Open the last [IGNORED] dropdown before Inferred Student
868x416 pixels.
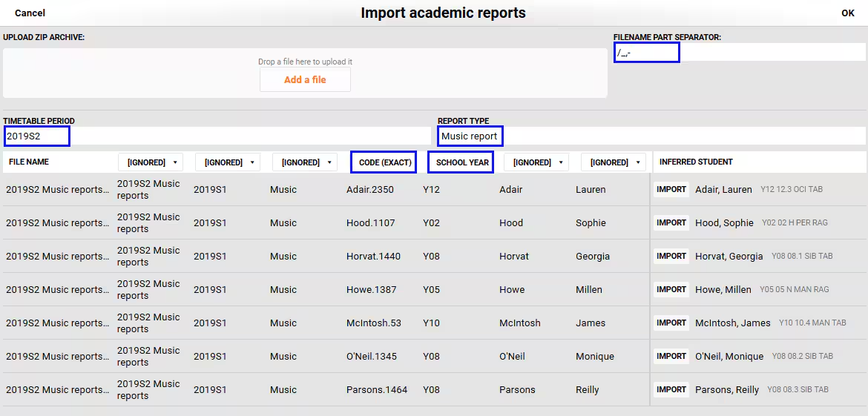(x=614, y=162)
